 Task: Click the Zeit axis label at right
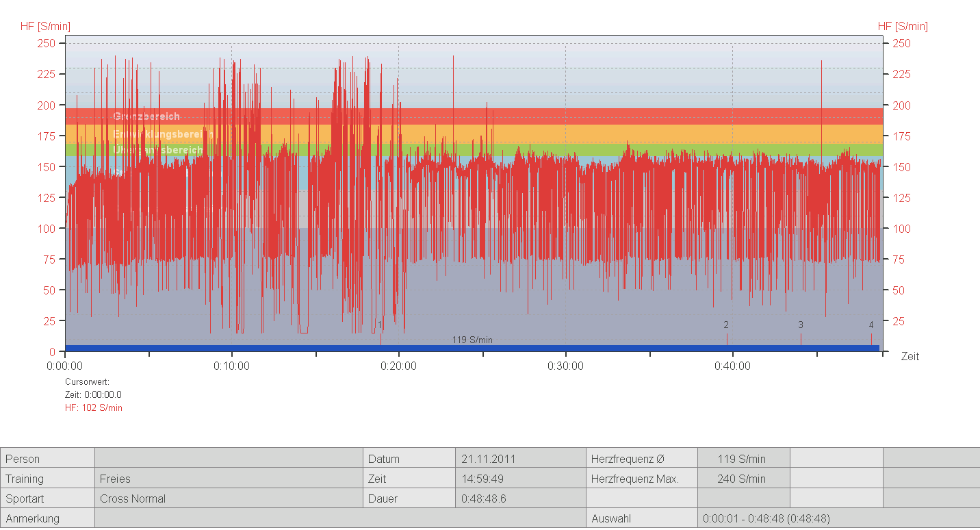tap(910, 357)
